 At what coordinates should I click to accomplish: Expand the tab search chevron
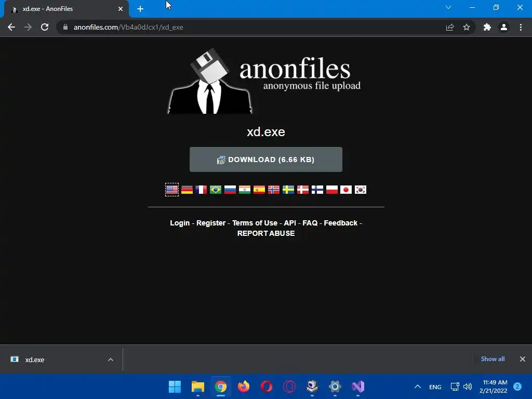448,7
